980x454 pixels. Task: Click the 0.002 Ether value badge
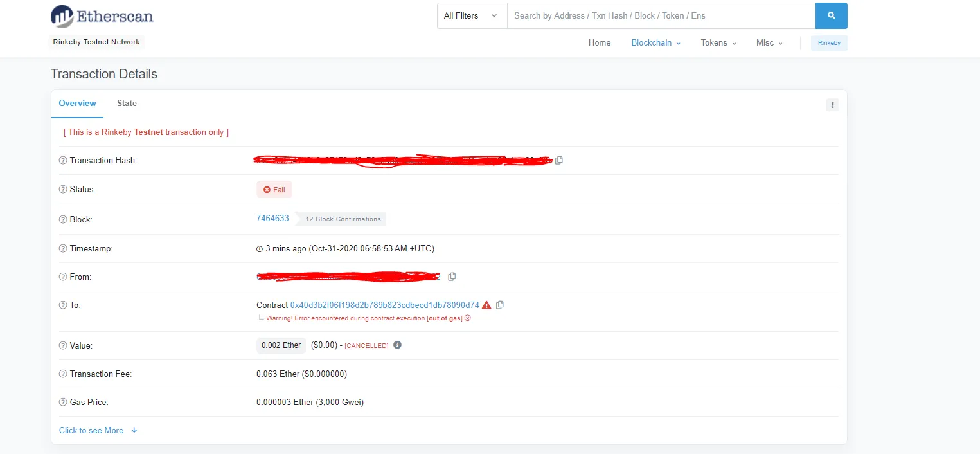[281, 345]
